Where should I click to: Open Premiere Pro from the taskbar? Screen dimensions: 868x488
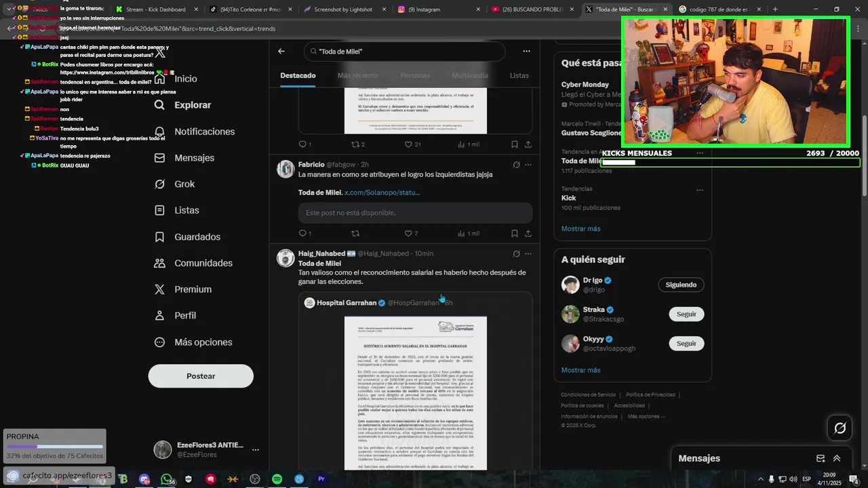tap(321, 479)
